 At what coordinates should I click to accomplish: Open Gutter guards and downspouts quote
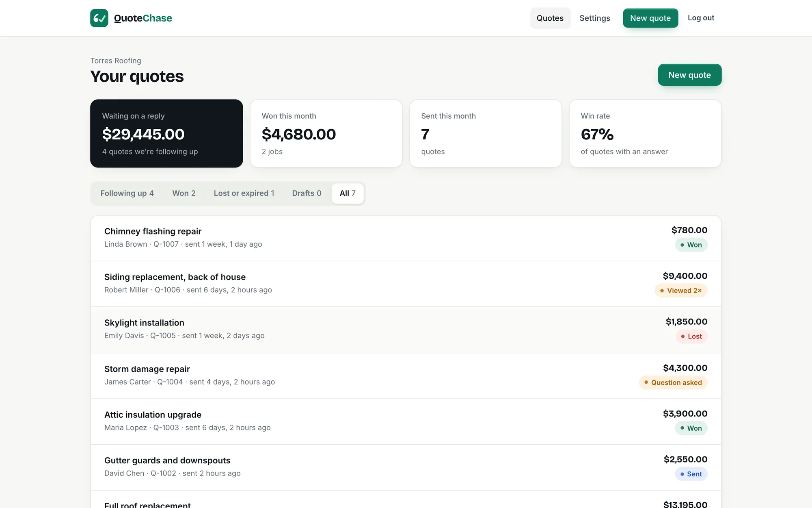(x=406, y=467)
